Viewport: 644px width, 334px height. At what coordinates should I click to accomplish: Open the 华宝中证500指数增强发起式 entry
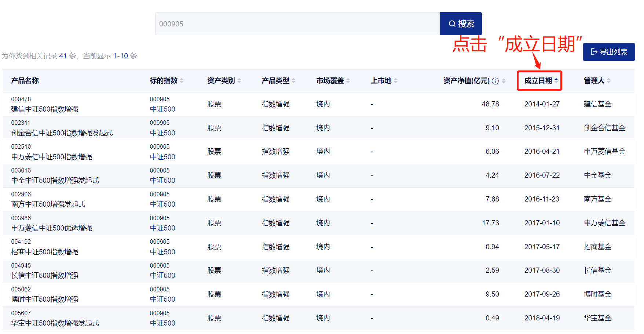click(55, 323)
